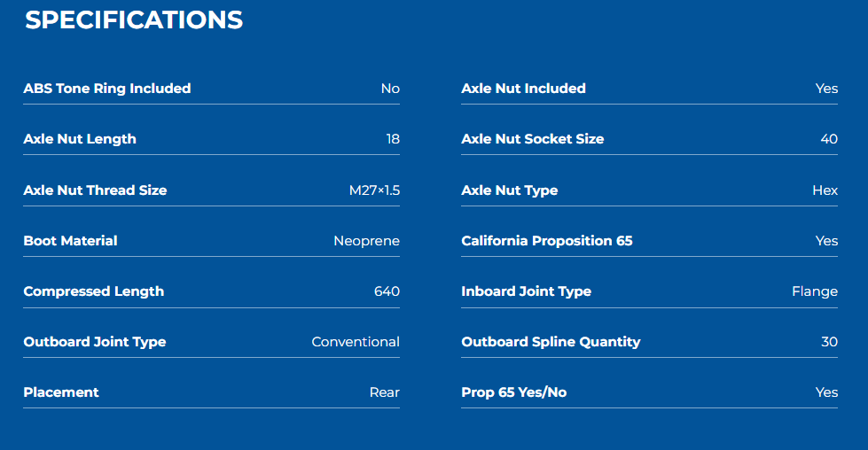Click the Hex value text
This screenshot has width=868, height=450.
[825, 190]
